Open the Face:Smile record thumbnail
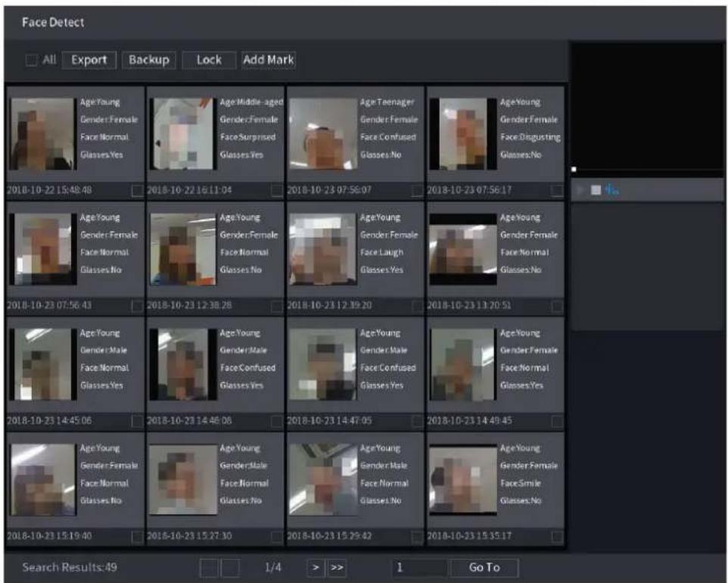 [463, 480]
